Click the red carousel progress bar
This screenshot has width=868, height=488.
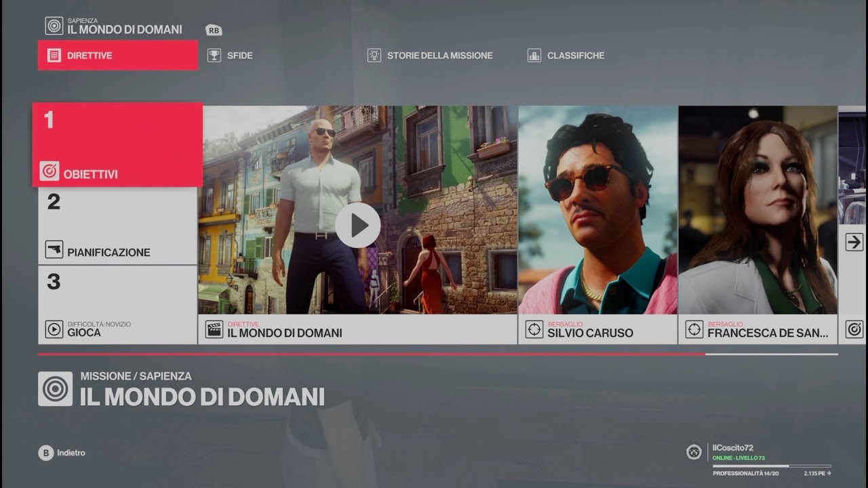pyautogui.click(x=371, y=354)
